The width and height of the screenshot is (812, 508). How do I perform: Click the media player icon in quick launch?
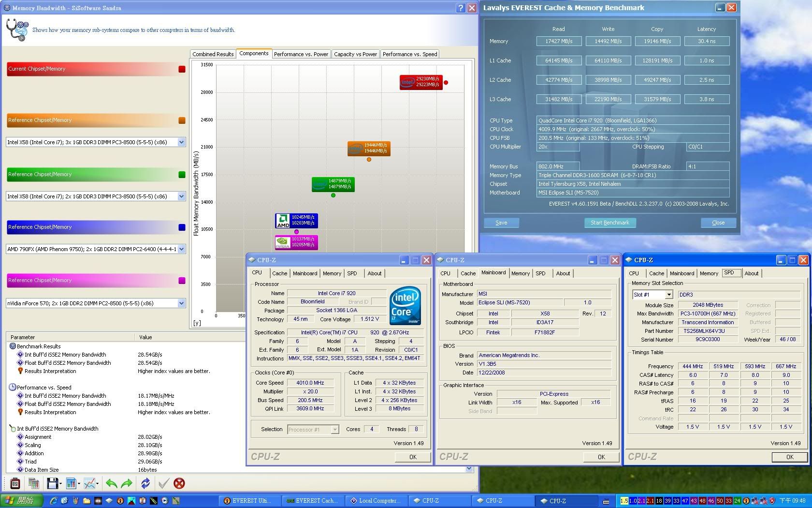(x=165, y=501)
